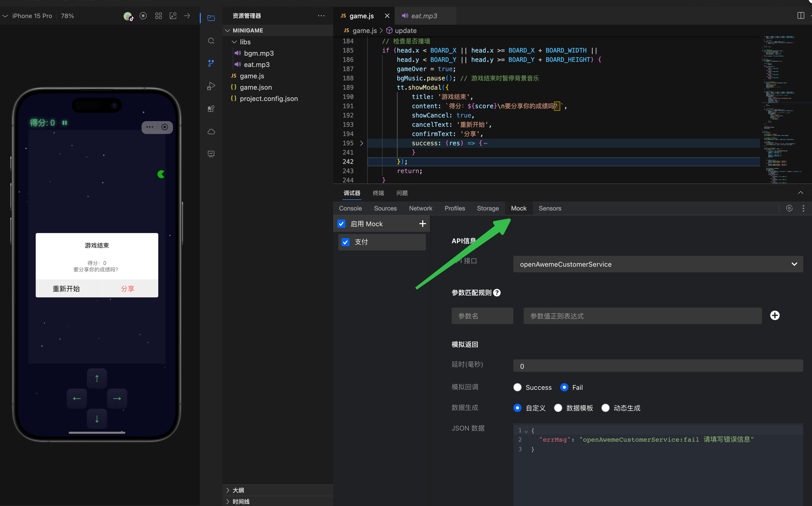The height and width of the screenshot is (506, 812).
Task: Click the screenshot icon in simulator toolbar
Action: tap(173, 16)
